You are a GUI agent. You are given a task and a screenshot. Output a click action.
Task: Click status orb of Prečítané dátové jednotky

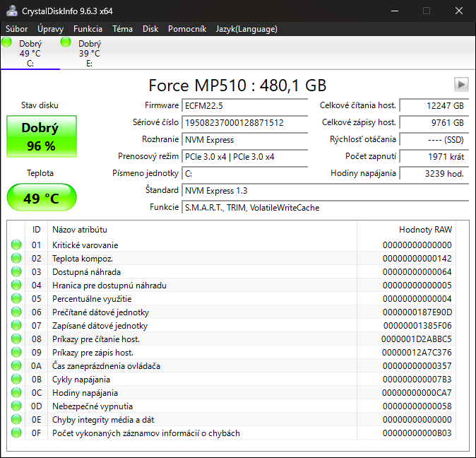16,312
